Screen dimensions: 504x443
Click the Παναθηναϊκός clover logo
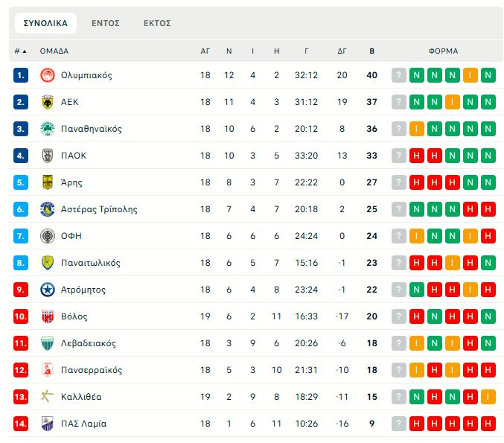(x=47, y=129)
